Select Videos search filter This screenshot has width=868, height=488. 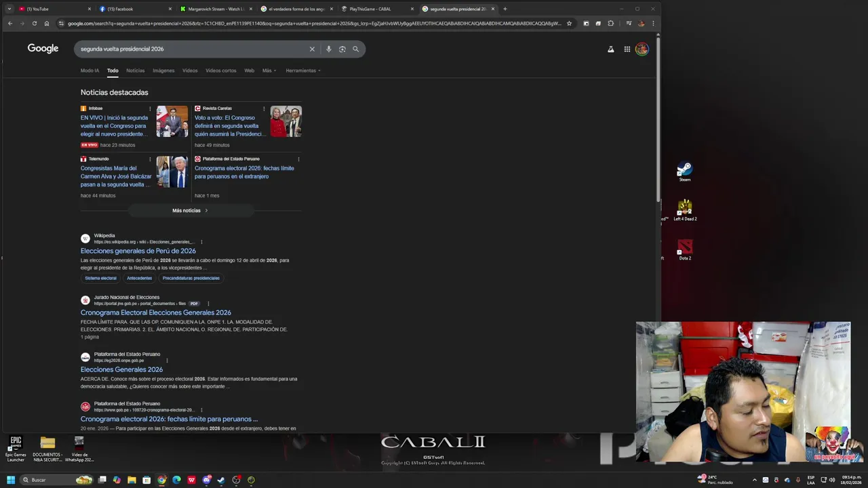coord(190,70)
